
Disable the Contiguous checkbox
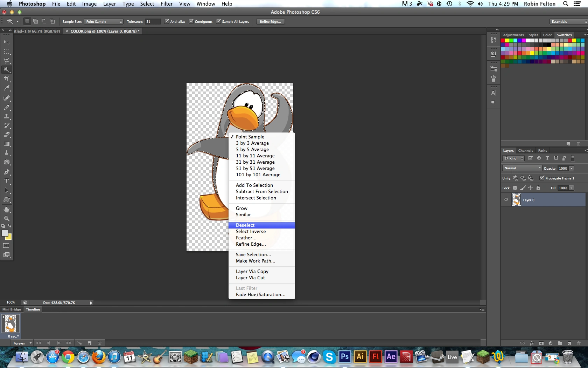191,21
